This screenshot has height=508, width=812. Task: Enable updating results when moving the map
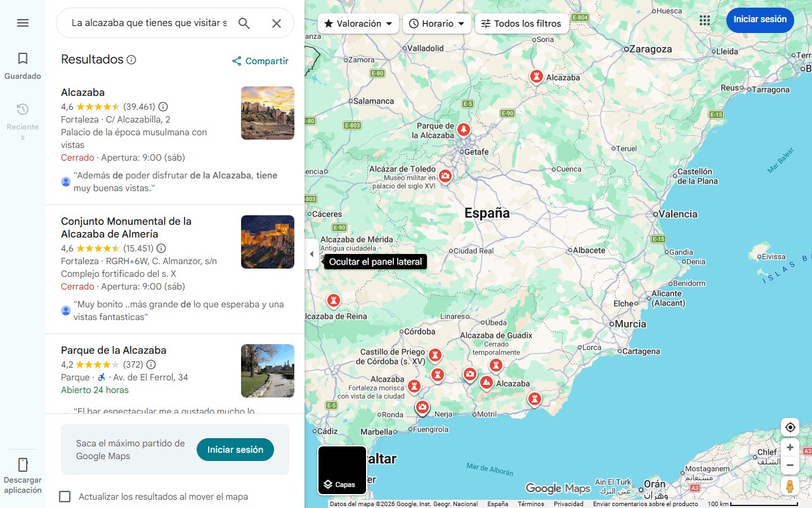tap(65, 497)
